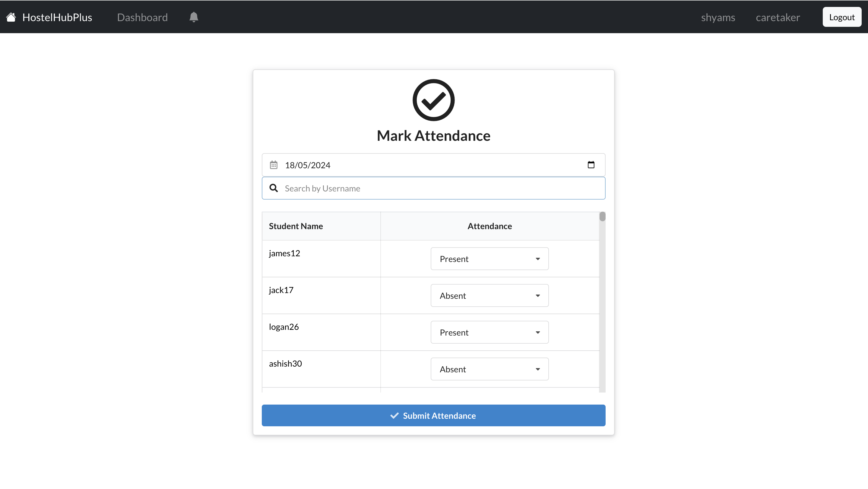Image resolution: width=868 pixels, height=489 pixels.
Task: Submit Attendance button click
Action: [x=433, y=415]
